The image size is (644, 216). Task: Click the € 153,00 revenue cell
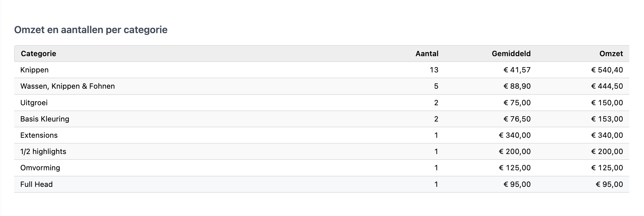click(607, 119)
